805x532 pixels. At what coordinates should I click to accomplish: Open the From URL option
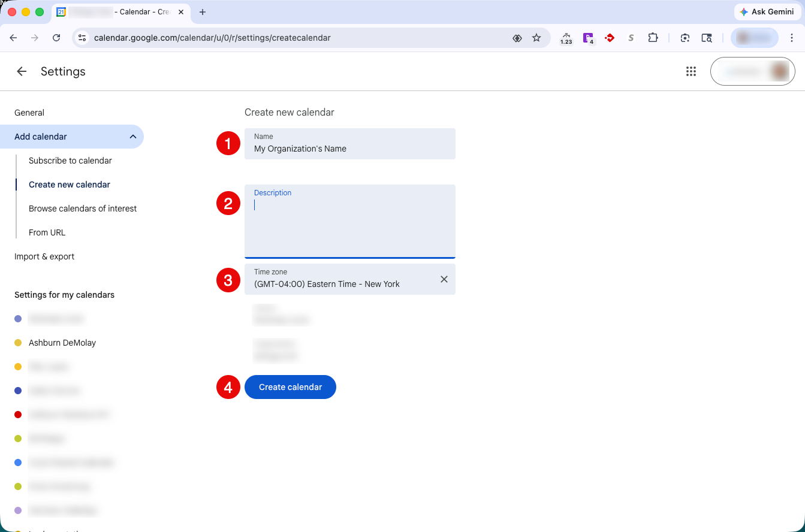click(47, 232)
